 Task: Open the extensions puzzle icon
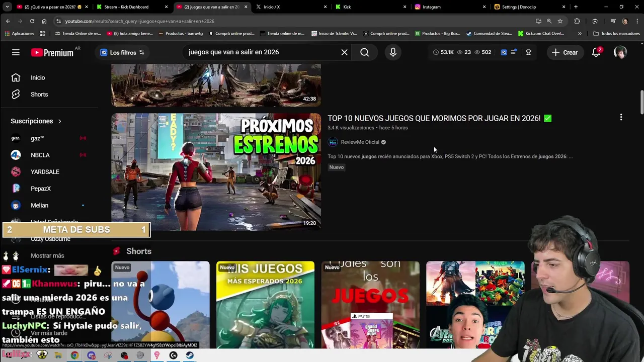coord(577,21)
